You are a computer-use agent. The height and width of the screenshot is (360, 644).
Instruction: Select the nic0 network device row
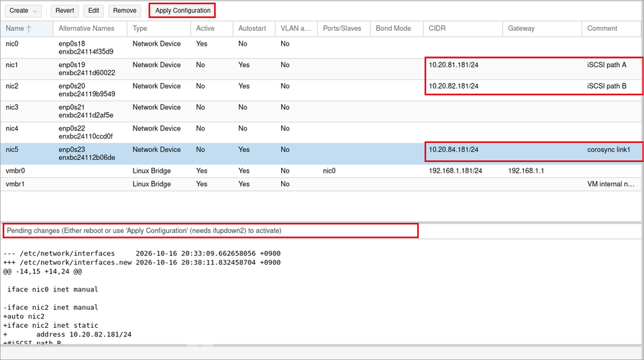[321, 48]
